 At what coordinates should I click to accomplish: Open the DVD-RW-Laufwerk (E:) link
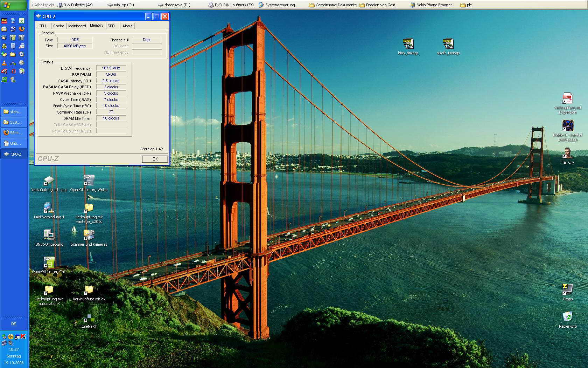[x=231, y=5]
